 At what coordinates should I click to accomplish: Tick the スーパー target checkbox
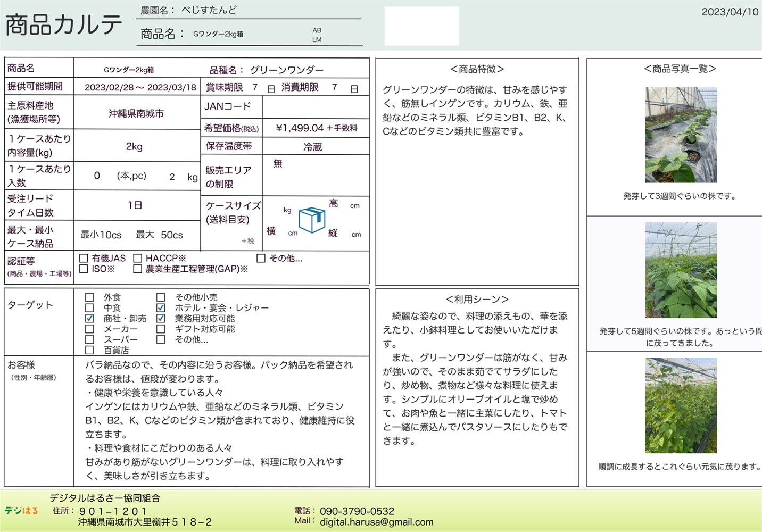(x=90, y=340)
